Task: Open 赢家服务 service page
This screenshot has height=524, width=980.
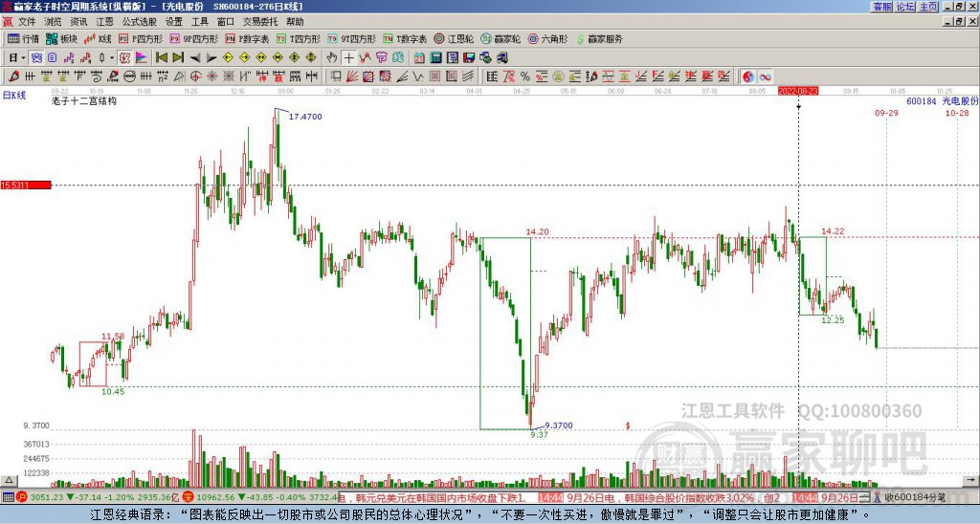Action: pos(599,38)
